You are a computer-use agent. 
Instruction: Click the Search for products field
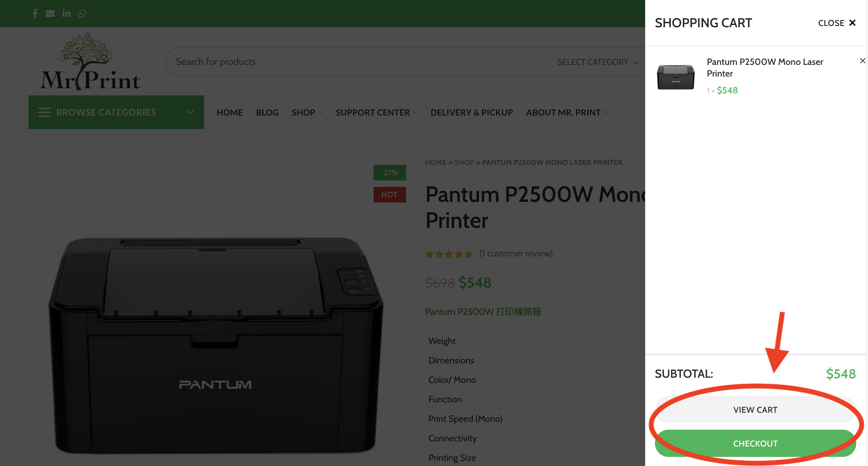(x=356, y=62)
